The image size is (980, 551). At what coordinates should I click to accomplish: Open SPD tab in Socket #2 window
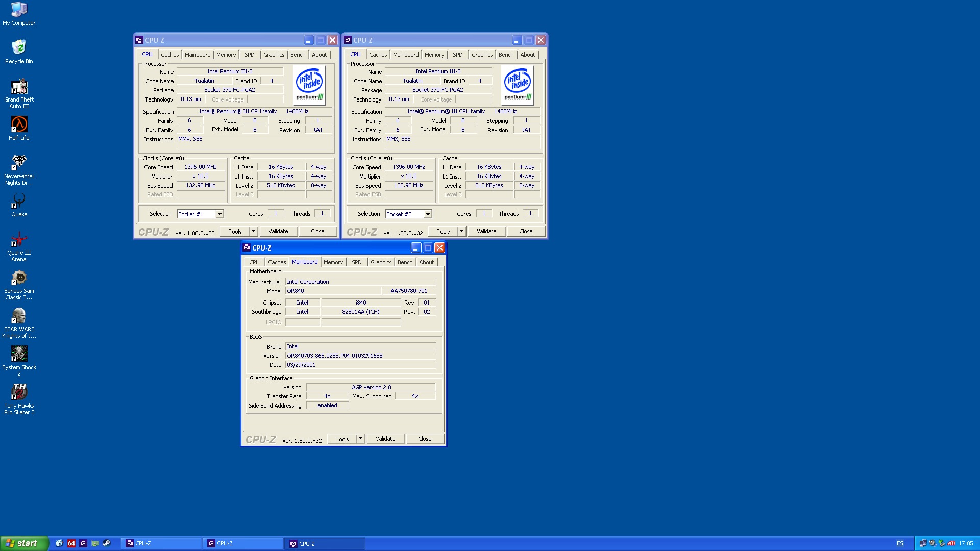point(458,55)
